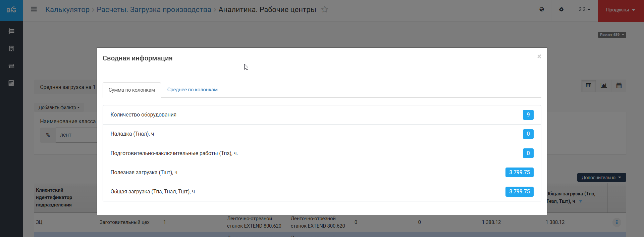Add page to favorites with the star
Screen dimensions: 644x237
(x=324, y=9)
